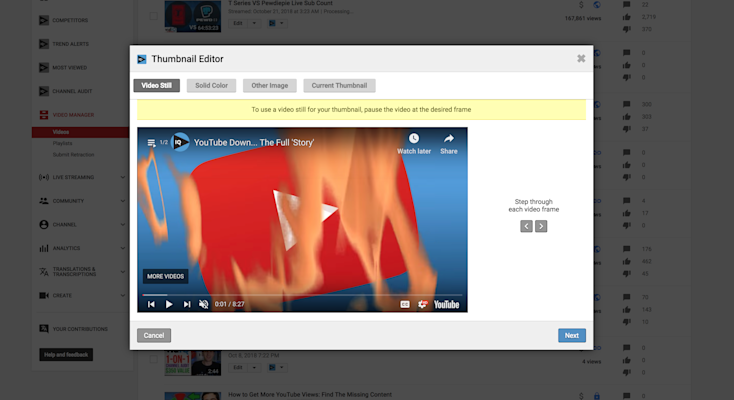Click the channel IQ avatar in player
The height and width of the screenshot is (400, 734).
pyautogui.click(x=180, y=142)
